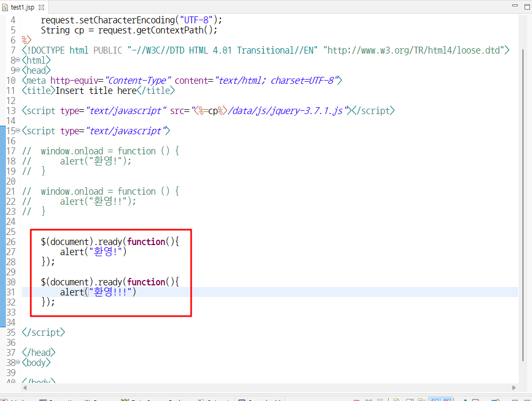Collapse the head tag fold on line 9

(x=18, y=70)
